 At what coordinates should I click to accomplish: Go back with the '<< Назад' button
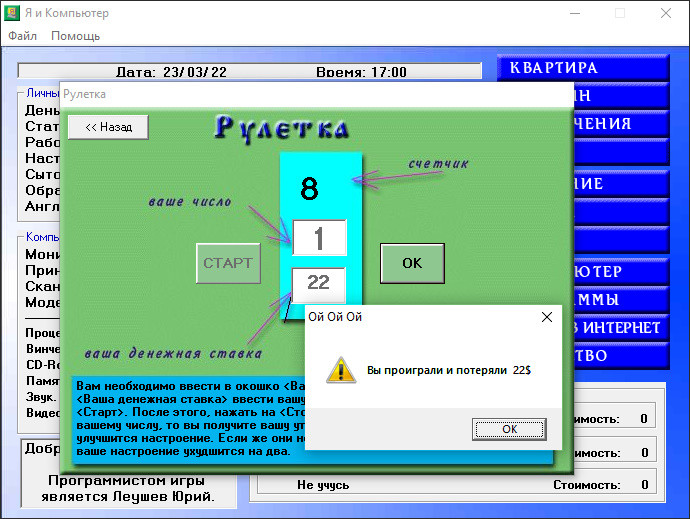(108, 127)
